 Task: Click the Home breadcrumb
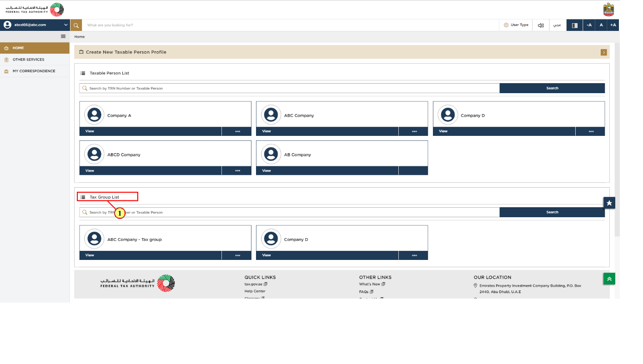click(80, 37)
